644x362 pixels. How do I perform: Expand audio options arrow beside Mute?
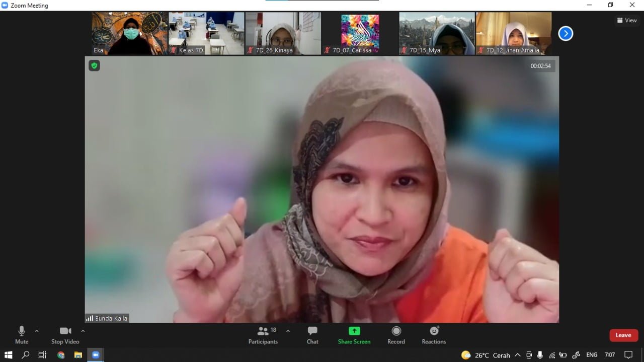point(37,331)
